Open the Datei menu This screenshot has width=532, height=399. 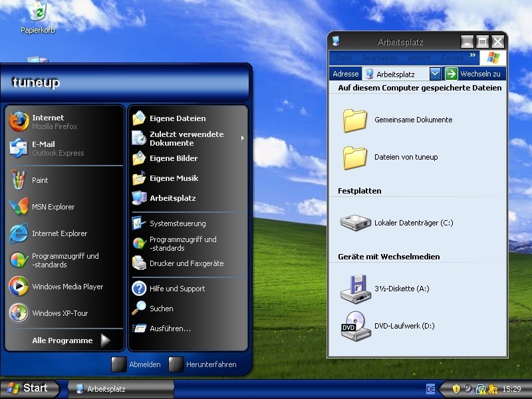pyautogui.click(x=344, y=59)
